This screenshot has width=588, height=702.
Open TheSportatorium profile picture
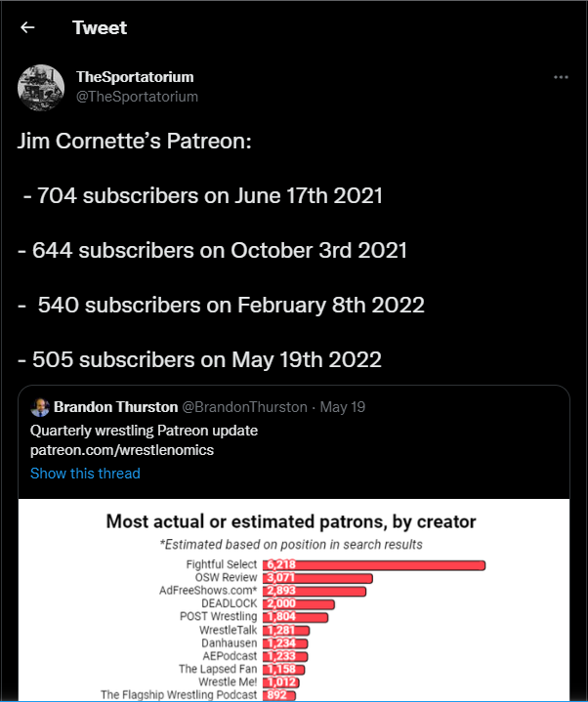[41, 88]
